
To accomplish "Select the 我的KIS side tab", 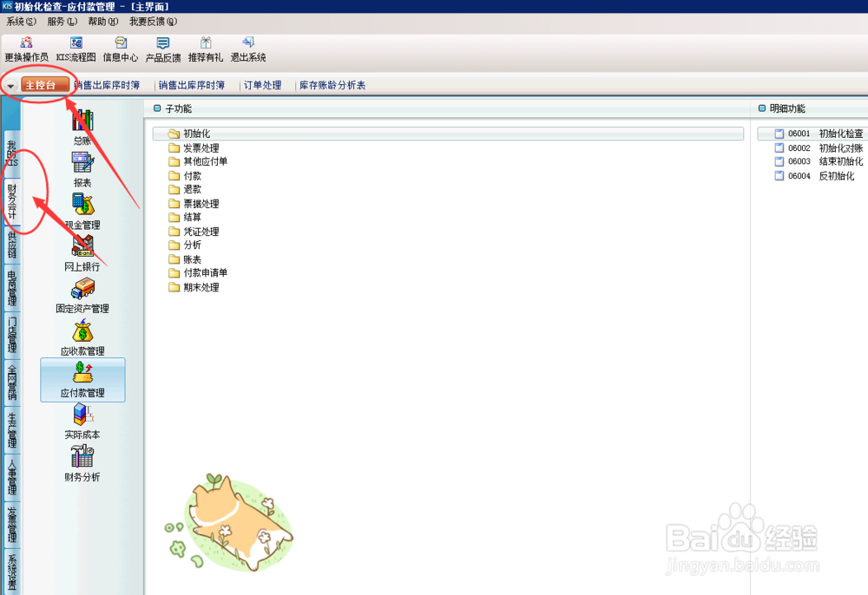I will pyautogui.click(x=11, y=154).
